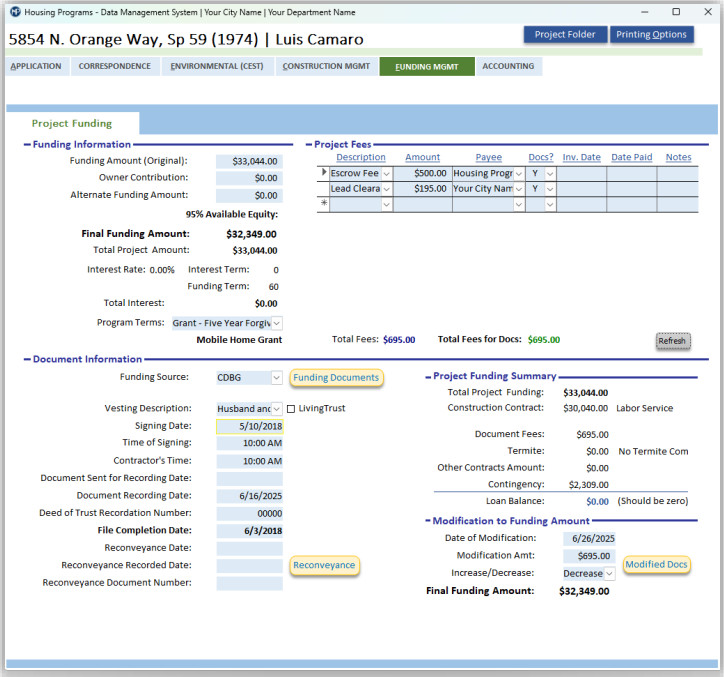Click the Date of Modification field
Image resolution: width=724 pixels, height=677 pixels.
click(589, 538)
